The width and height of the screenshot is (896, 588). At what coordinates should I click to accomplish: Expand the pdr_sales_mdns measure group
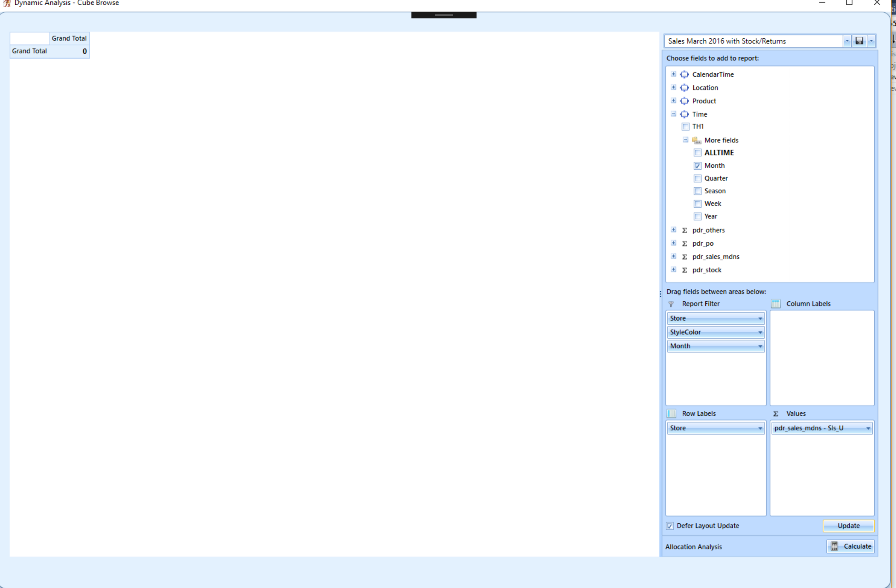pos(673,257)
